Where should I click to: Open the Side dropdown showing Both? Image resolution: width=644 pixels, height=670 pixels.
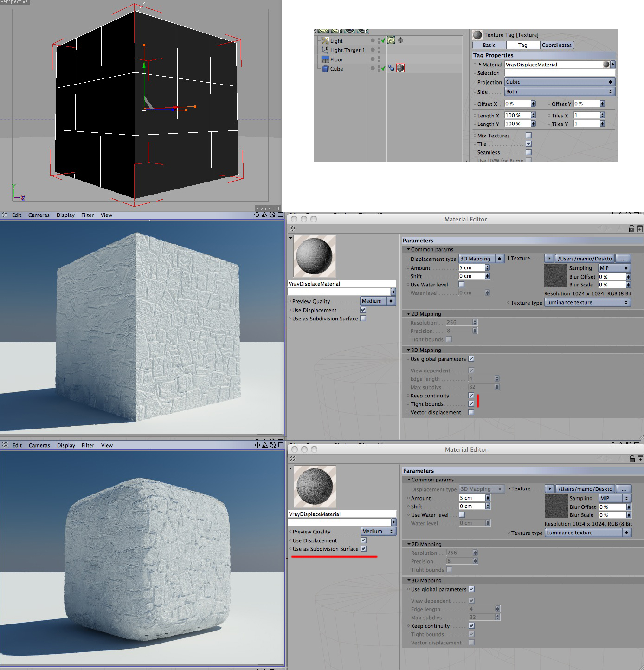[x=560, y=91]
